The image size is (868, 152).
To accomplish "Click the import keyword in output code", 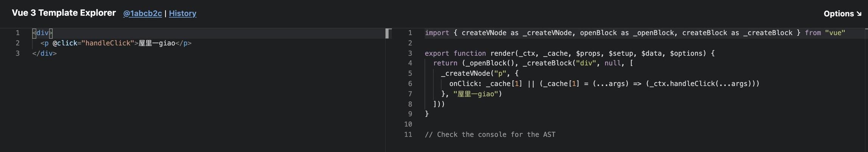I will click(x=437, y=33).
